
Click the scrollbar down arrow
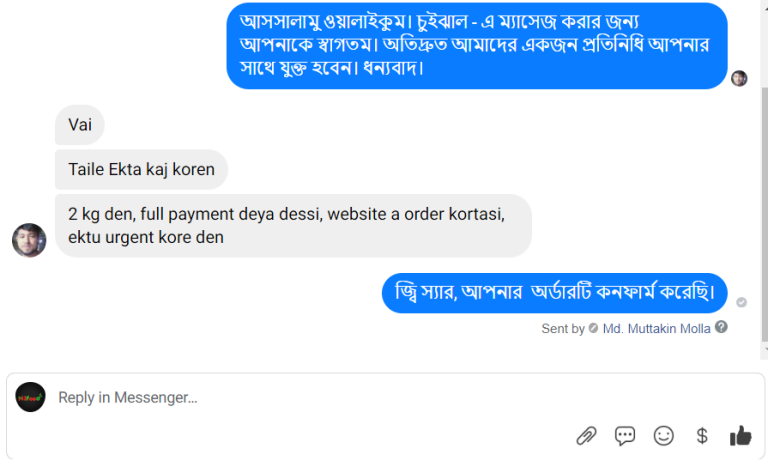click(x=764, y=351)
